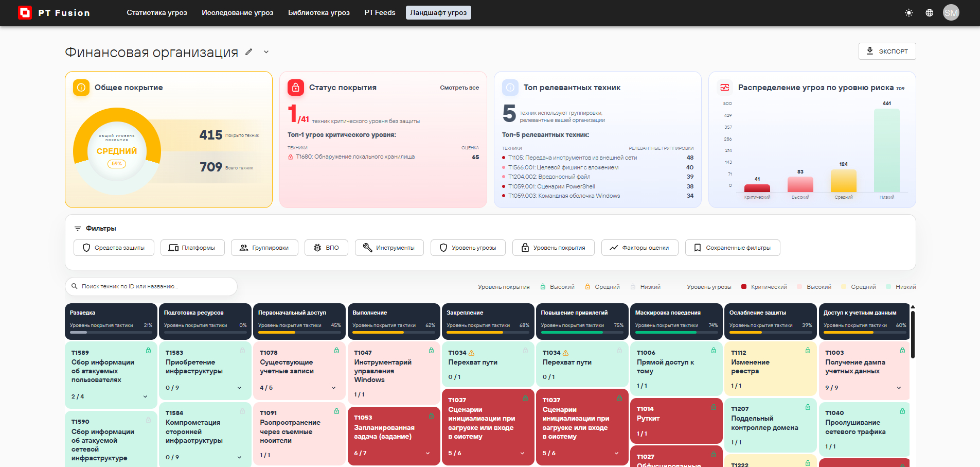Click the Критический bar in the risk chart
The height and width of the screenshot is (467, 980).
point(757,188)
